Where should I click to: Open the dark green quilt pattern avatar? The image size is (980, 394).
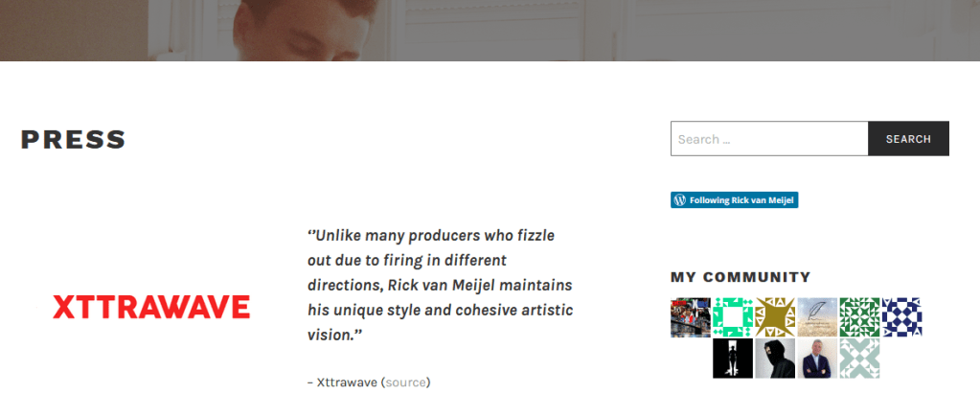coord(859,317)
